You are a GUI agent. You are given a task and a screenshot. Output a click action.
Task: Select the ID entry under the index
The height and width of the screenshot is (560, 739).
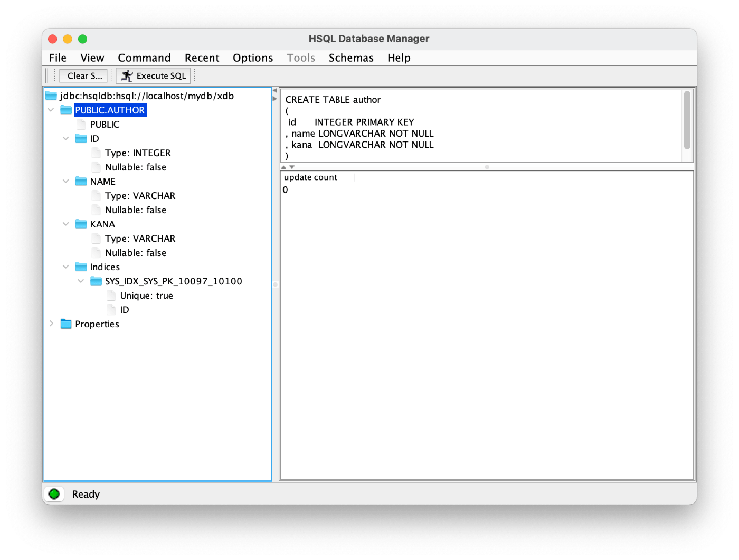pos(125,309)
